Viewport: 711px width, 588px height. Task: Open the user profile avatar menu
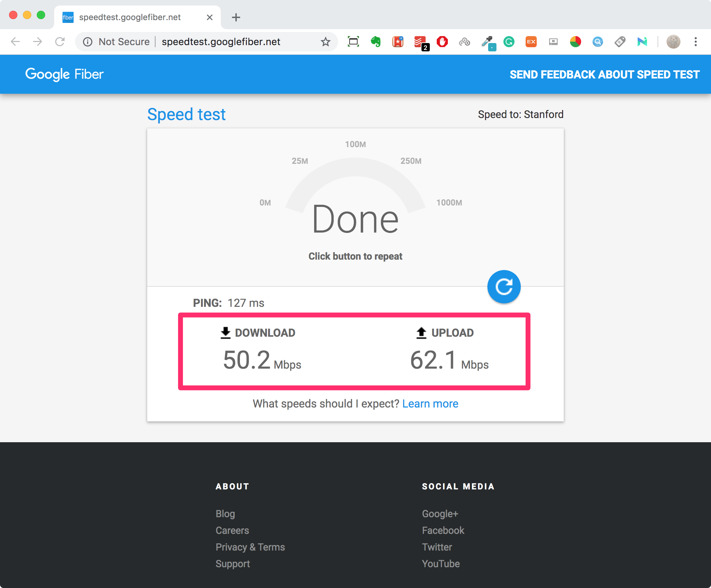pyautogui.click(x=673, y=42)
